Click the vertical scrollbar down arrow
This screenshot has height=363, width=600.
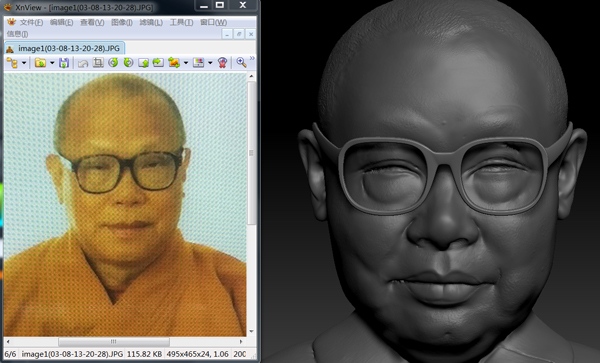(251, 332)
